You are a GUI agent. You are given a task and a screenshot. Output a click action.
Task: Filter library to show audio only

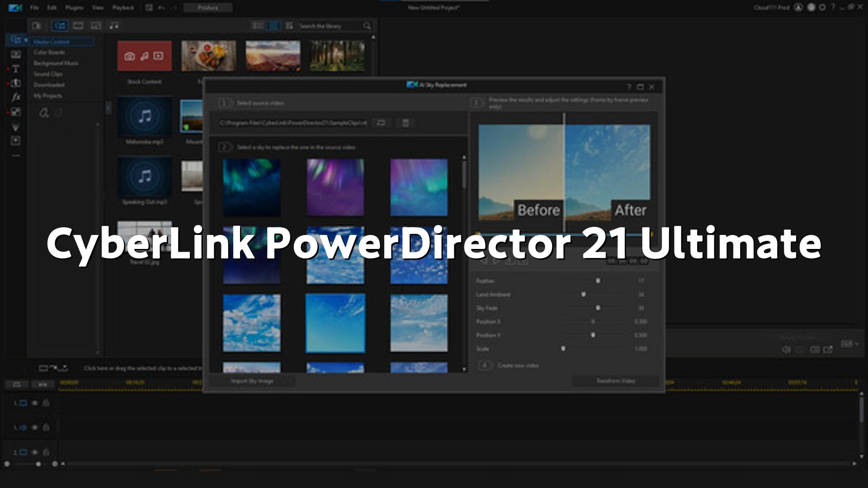114,26
